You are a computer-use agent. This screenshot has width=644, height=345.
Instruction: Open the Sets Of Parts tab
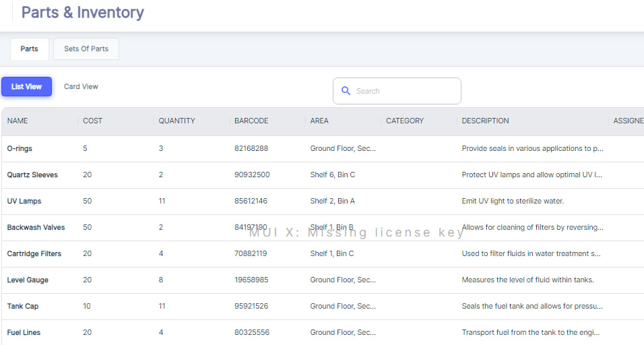click(86, 49)
